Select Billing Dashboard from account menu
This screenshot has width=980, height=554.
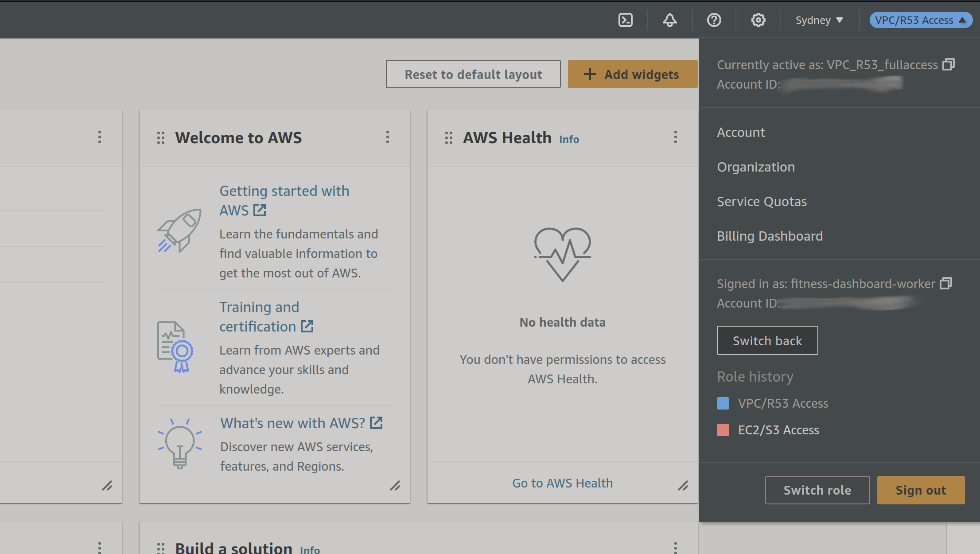[x=770, y=236]
